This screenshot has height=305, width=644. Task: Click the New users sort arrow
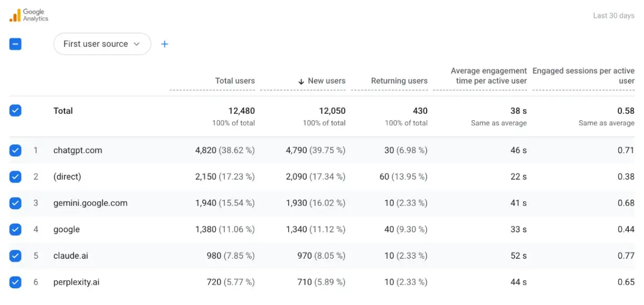pyautogui.click(x=301, y=81)
